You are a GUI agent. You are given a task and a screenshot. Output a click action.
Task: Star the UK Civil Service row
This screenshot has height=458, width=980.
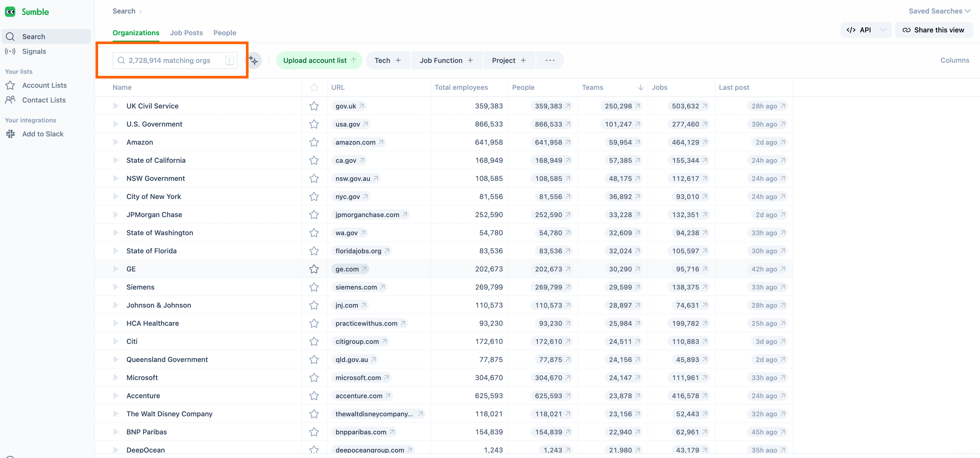314,106
